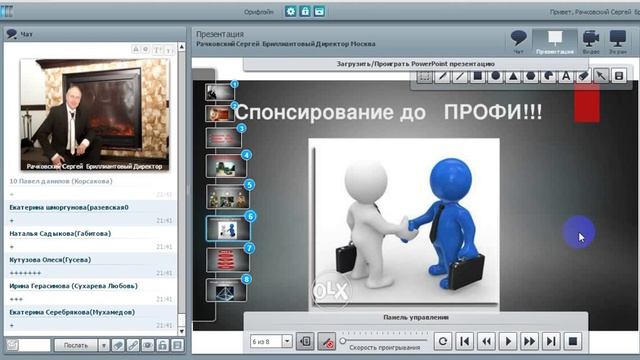The height and width of the screenshot is (360, 640).
Task: Switch to the Чат tab at top right
Action: coord(518,42)
